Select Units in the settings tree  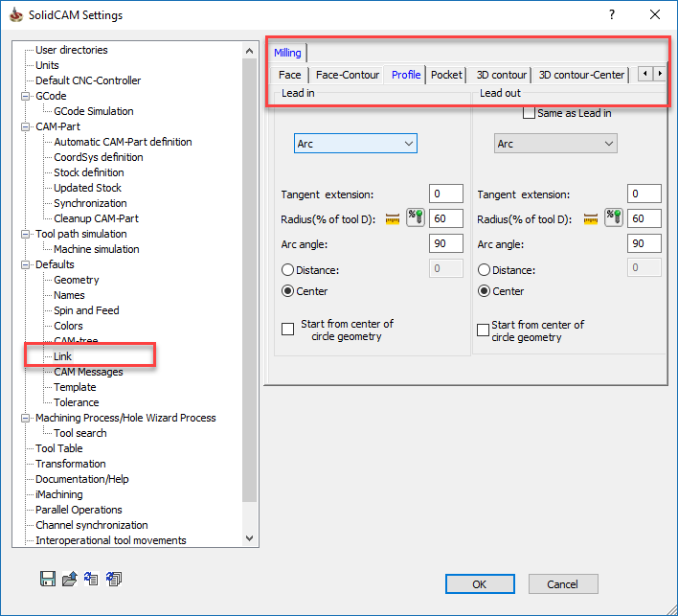[x=47, y=65]
